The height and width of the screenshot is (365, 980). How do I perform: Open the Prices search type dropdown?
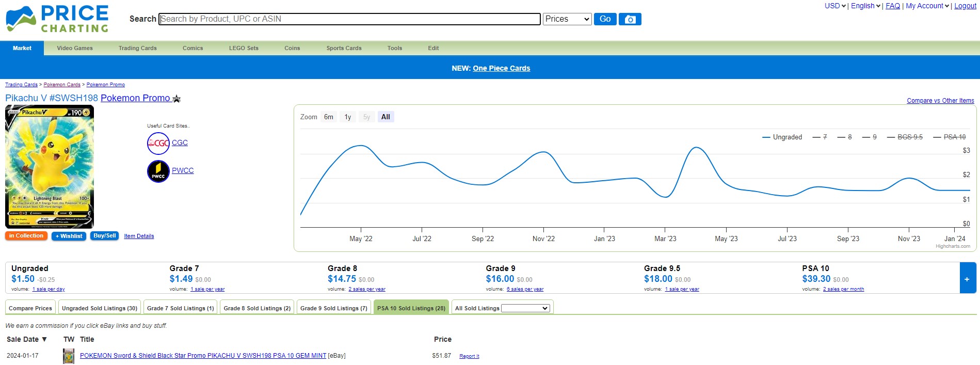[567, 19]
